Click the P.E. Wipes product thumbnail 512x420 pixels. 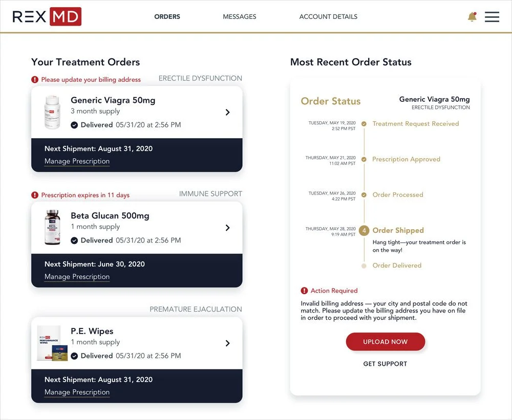[x=52, y=343]
